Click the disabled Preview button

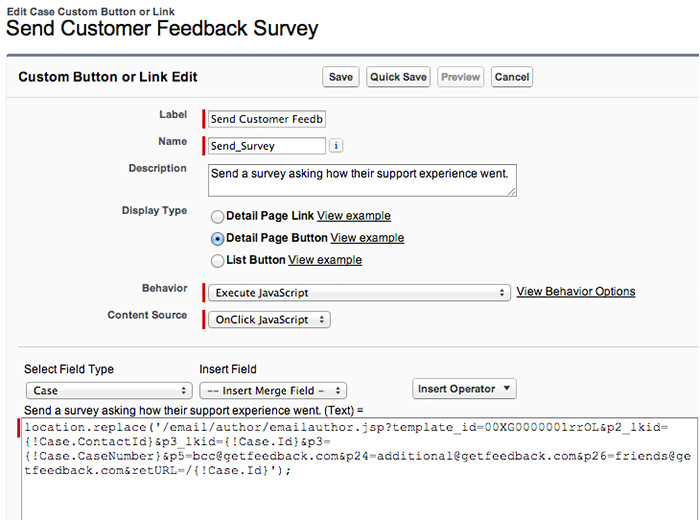461,77
